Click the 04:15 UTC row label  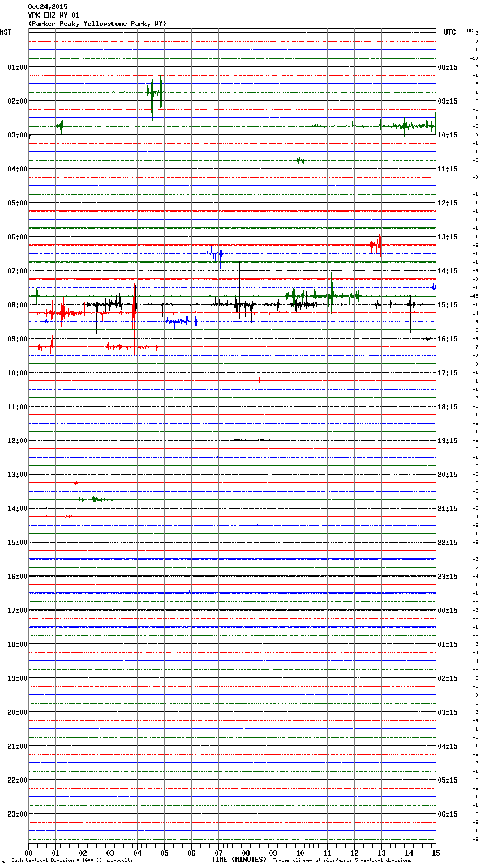[x=448, y=746]
